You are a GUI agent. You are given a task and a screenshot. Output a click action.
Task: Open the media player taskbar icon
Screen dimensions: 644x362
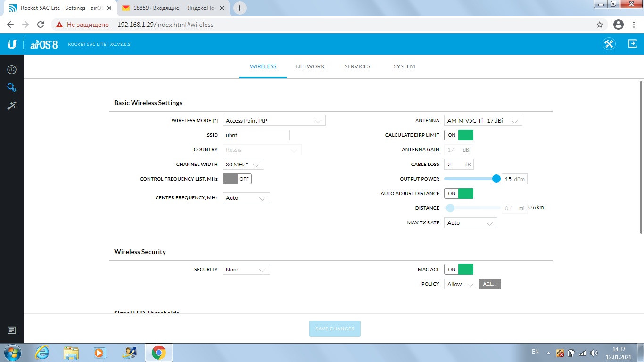99,353
